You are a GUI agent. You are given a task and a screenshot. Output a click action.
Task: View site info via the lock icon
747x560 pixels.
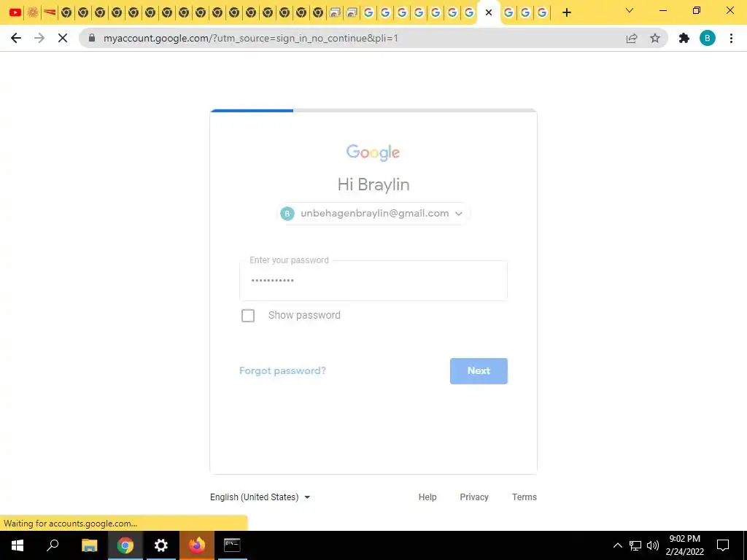[x=92, y=38]
